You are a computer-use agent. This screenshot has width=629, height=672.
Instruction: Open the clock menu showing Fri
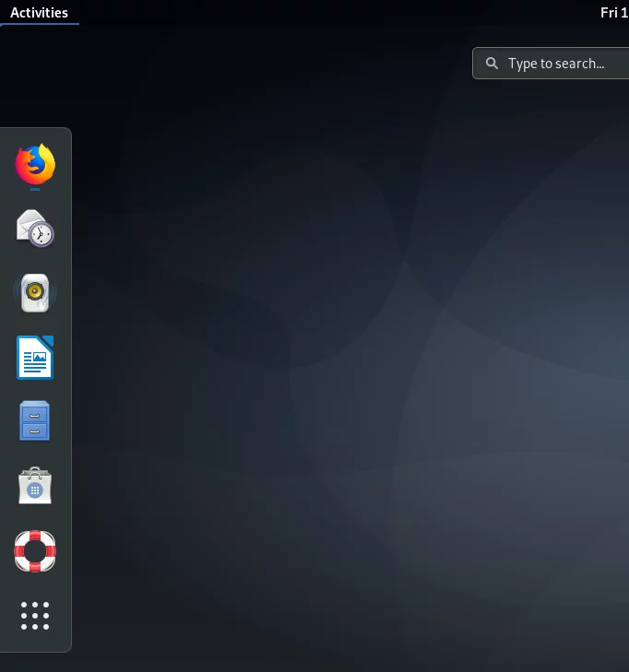[614, 13]
